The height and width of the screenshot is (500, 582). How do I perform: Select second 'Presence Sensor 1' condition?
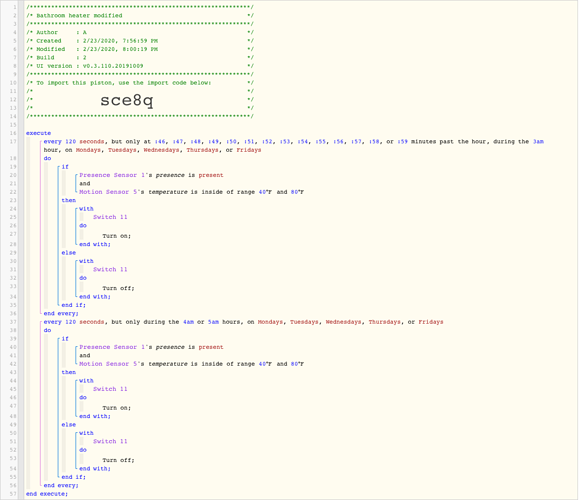tap(151, 347)
